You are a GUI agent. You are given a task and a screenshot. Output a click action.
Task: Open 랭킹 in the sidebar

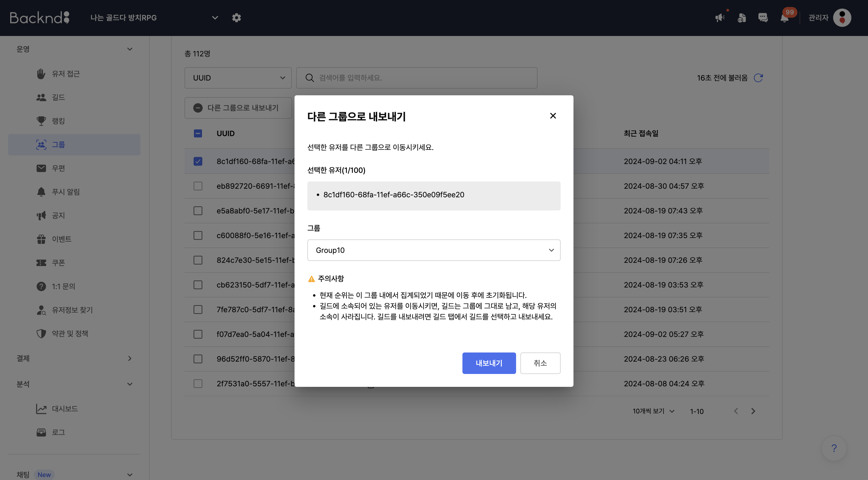tap(74, 121)
